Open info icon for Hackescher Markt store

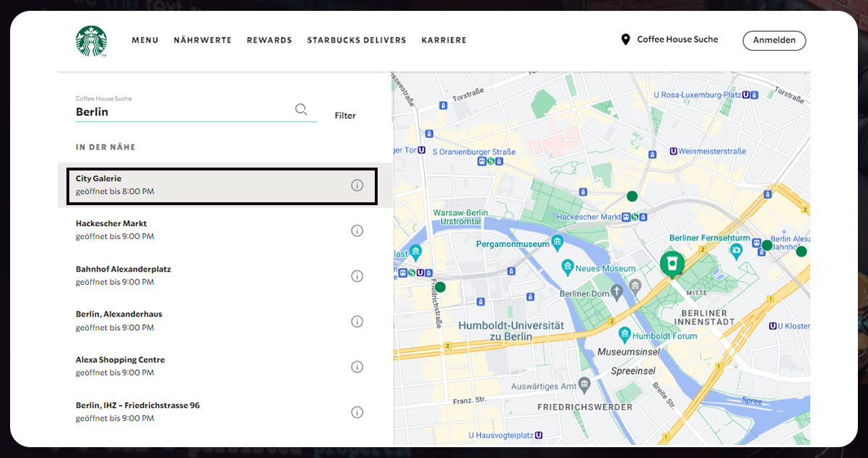pyautogui.click(x=357, y=230)
